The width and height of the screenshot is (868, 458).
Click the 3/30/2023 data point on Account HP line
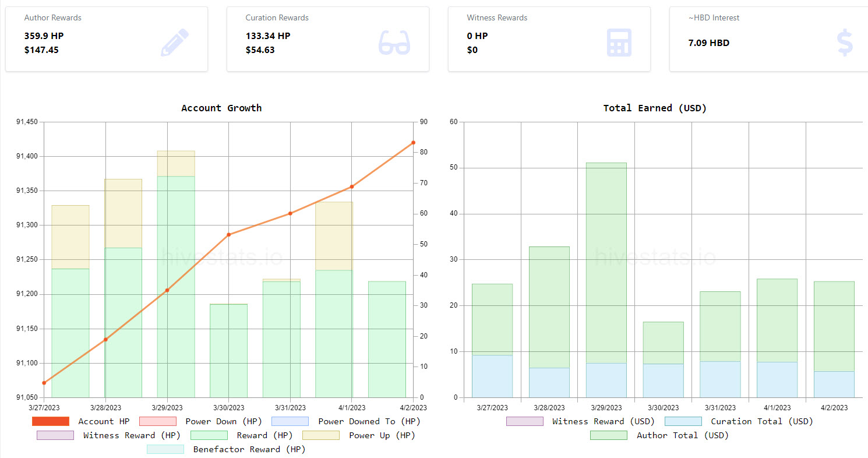[228, 235]
